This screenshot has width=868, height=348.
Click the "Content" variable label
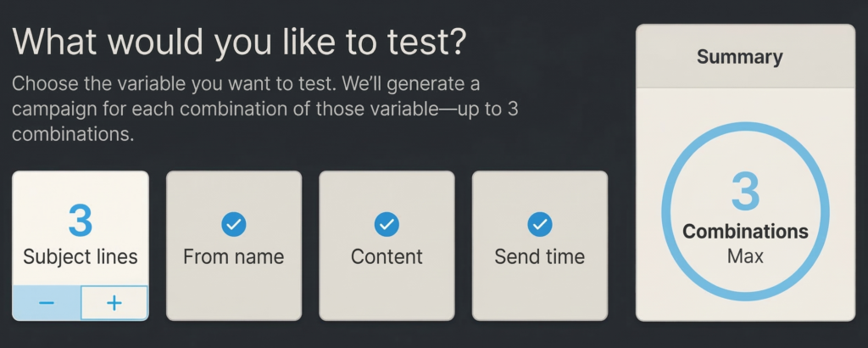(x=387, y=257)
